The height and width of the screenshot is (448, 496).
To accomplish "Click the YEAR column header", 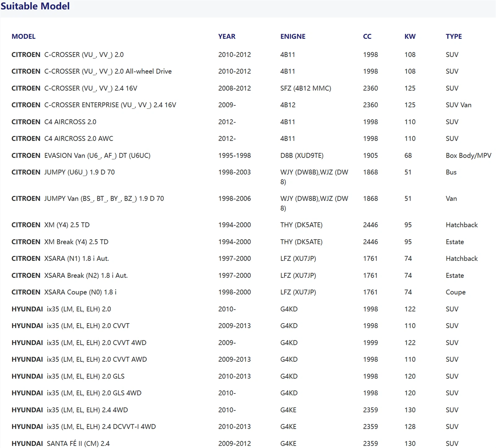I will click(227, 36).
